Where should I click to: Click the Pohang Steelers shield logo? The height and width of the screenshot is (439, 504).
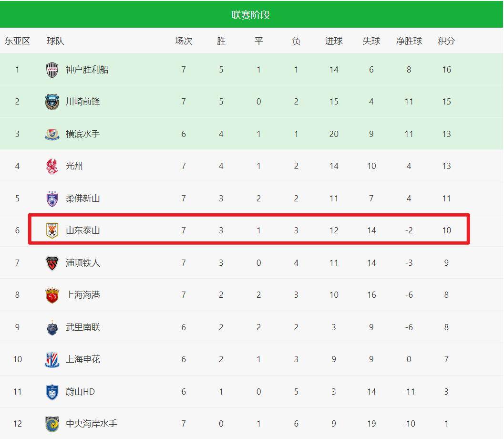point(52,263)
